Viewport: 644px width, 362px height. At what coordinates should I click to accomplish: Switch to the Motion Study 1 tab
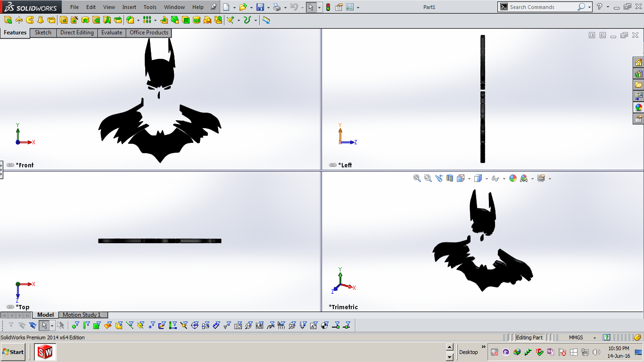click(x=83, y=315)
